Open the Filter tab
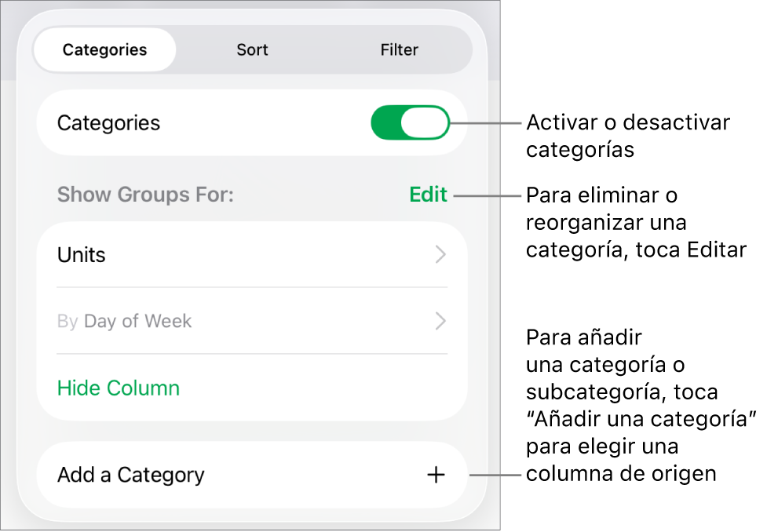767x532 pixels. 399,49
